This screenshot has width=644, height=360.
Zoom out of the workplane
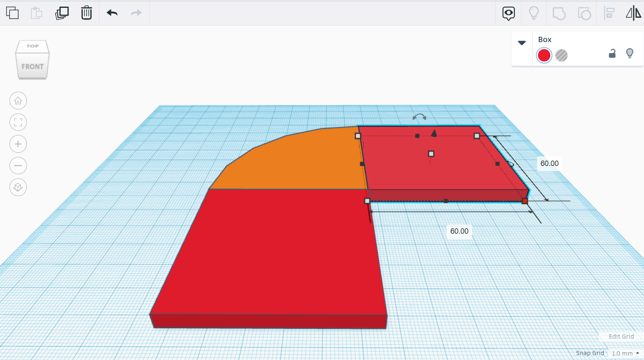(18, 166)
